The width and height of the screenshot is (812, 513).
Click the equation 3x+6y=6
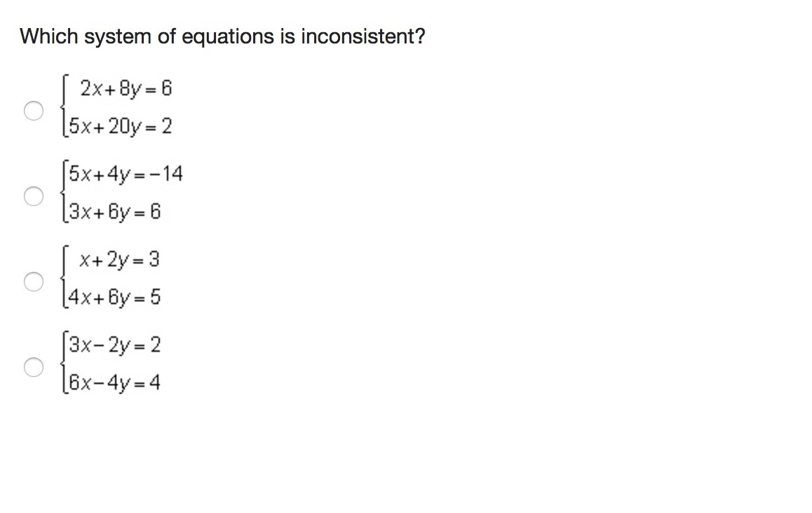pyautogui.click(x=114, y=212)
